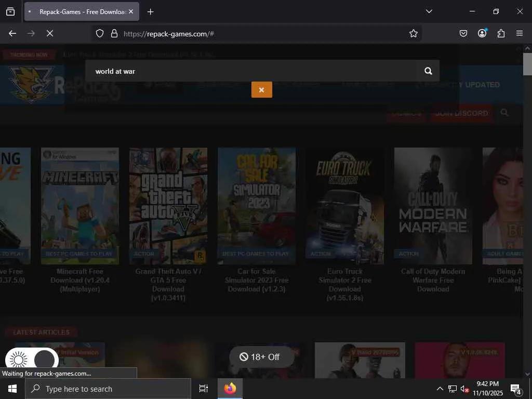Open the Firefox application menu
The height and width of the screenshot is (399, 532).
pos(520,33)
